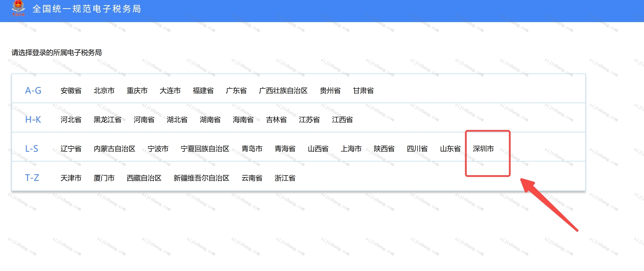Click the A-G group label
The width and height of the screenshot is (644, 271).
coord(33,90)
